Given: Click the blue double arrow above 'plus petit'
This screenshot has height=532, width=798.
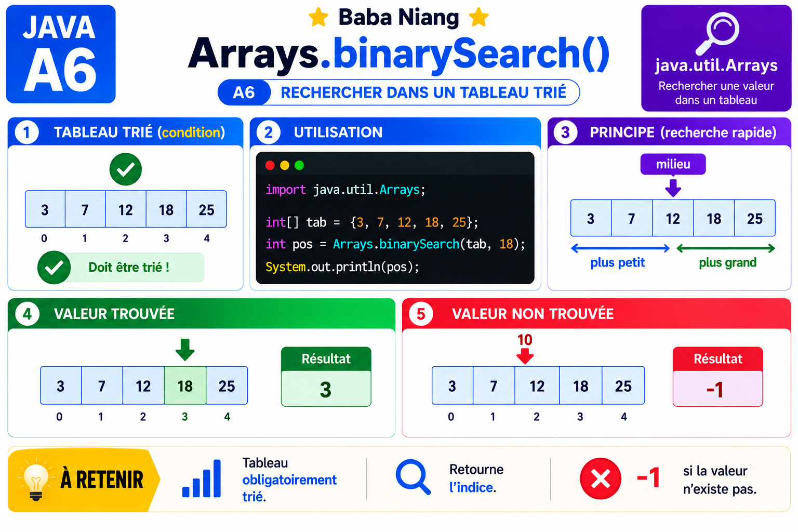Looking at the screenshot, I should [620, 248].
